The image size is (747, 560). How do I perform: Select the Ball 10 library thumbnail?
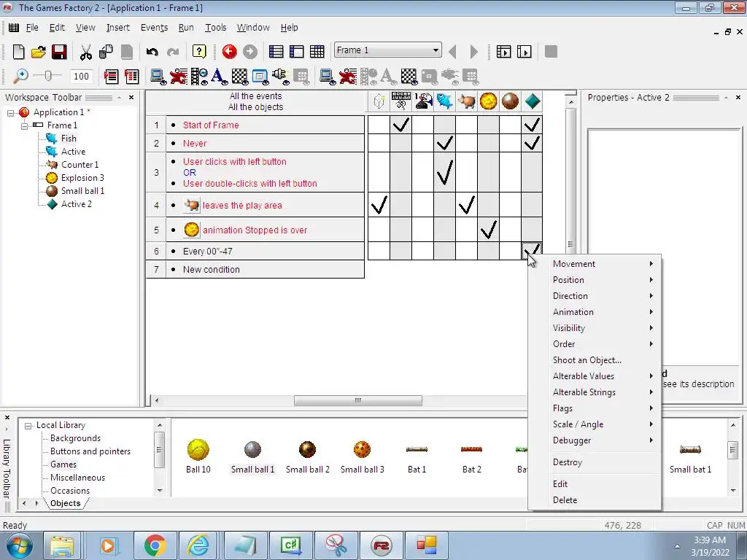click(x=198, y=456)
